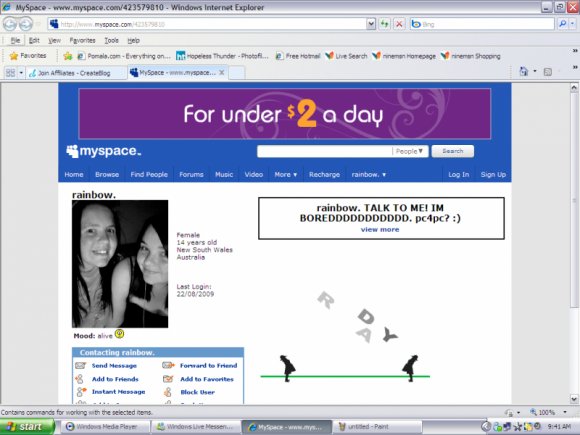The image size is (580, 435).
Task: Open the Tools menu
Action: (111, 40)
